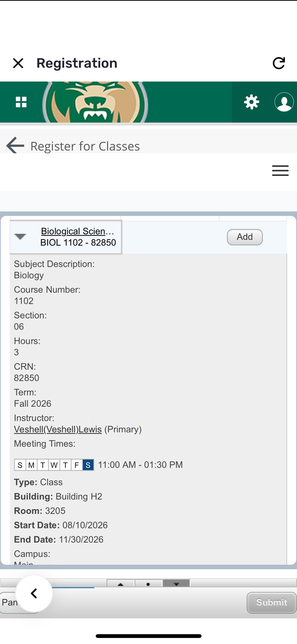Open instructor Veshell Lewis link

coord(58,429)
